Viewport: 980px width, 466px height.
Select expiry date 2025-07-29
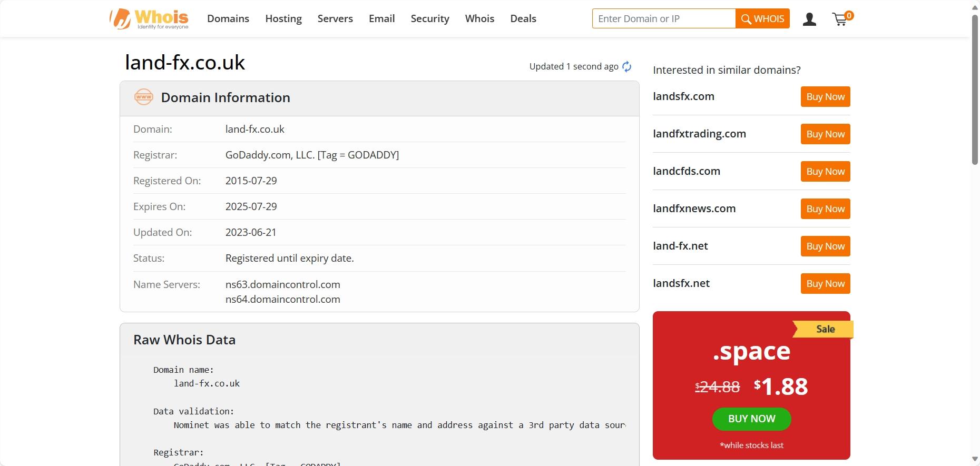click(251, 206)
